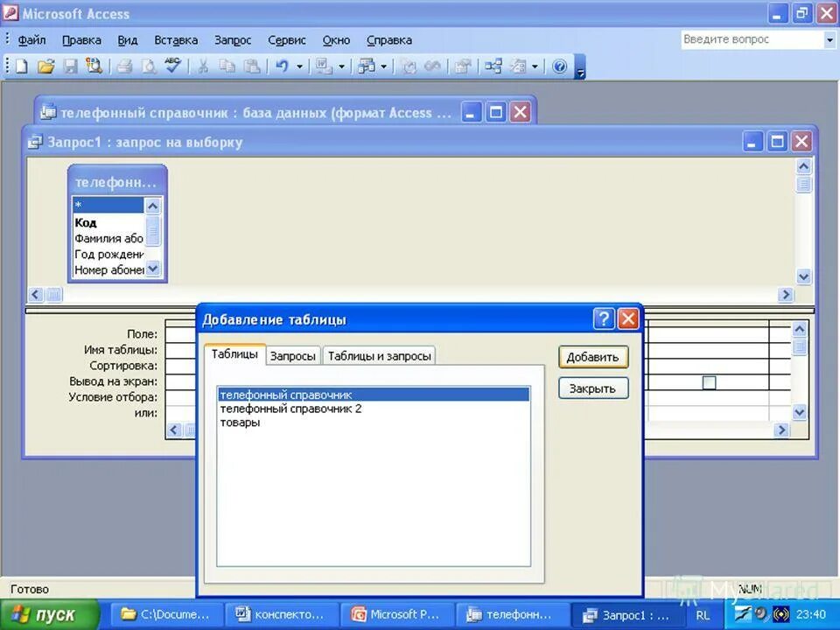
Task: Open the Запрос menu
Action: (233, 40)
